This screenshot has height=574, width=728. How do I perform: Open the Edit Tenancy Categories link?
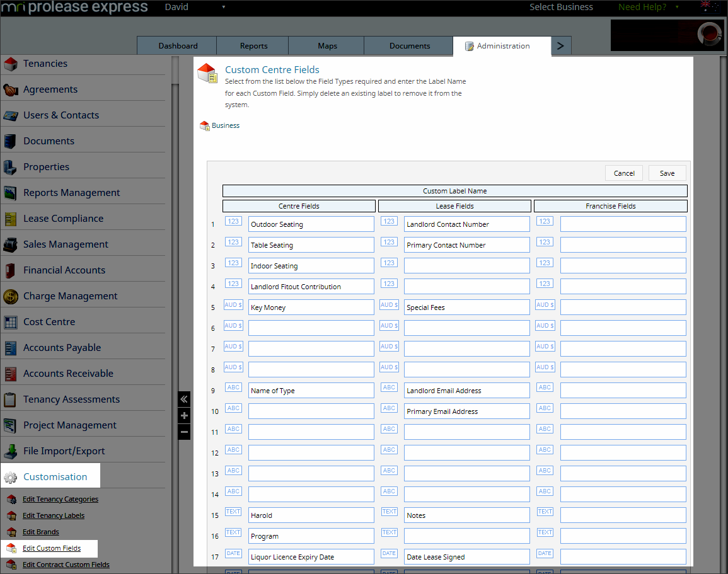tap(61, 499)
